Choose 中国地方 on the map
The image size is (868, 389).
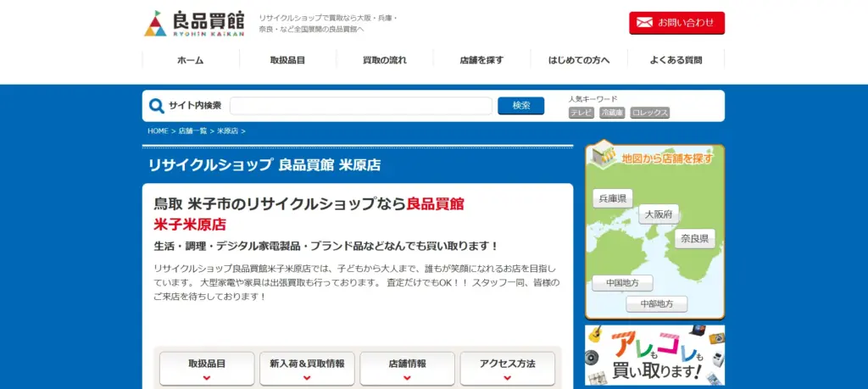622,283
